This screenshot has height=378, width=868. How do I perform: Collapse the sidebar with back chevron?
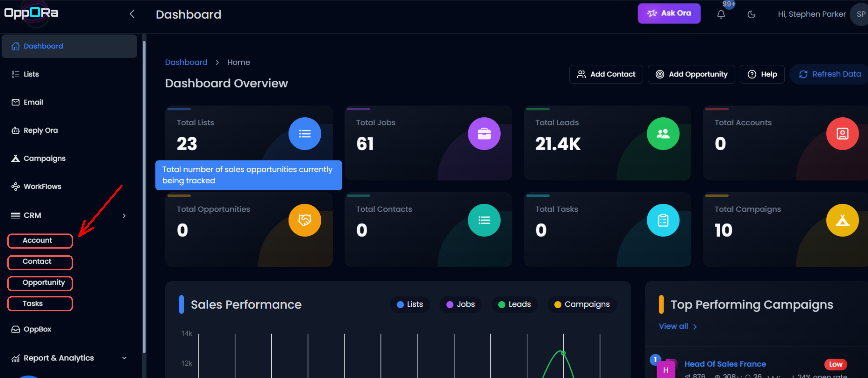click(x=132, y=14)
